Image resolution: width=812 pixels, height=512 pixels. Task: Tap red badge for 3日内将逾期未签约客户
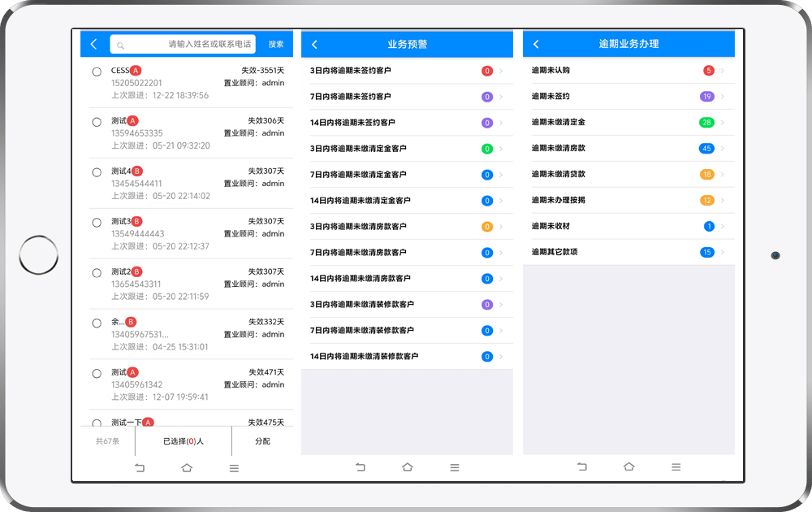(487, 71)
